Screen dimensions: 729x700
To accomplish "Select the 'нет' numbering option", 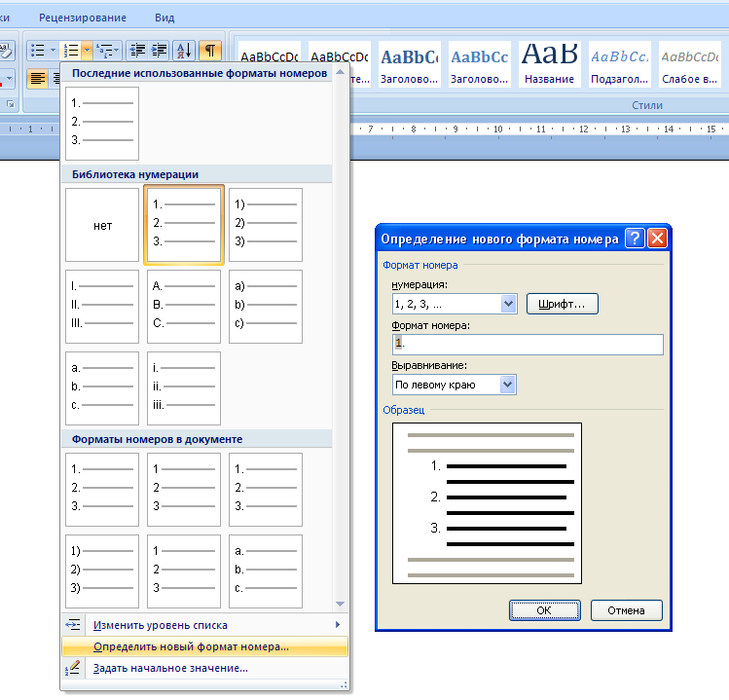I will coord(102,225).
